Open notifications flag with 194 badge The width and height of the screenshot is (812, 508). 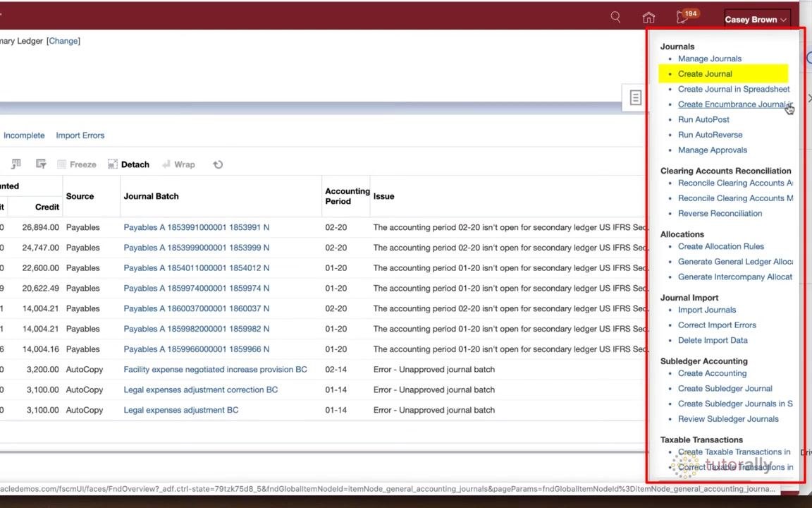[x=687, y=17]
